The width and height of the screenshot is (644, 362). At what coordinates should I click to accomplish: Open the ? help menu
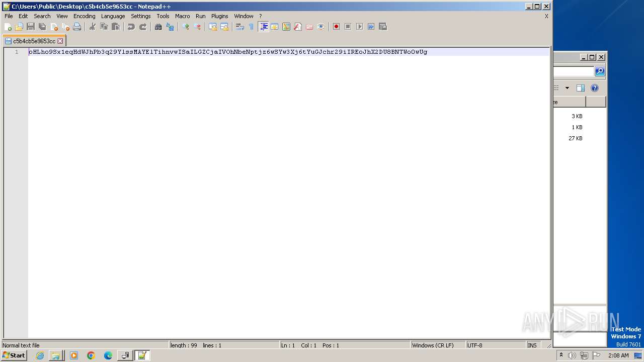(260, 16)
